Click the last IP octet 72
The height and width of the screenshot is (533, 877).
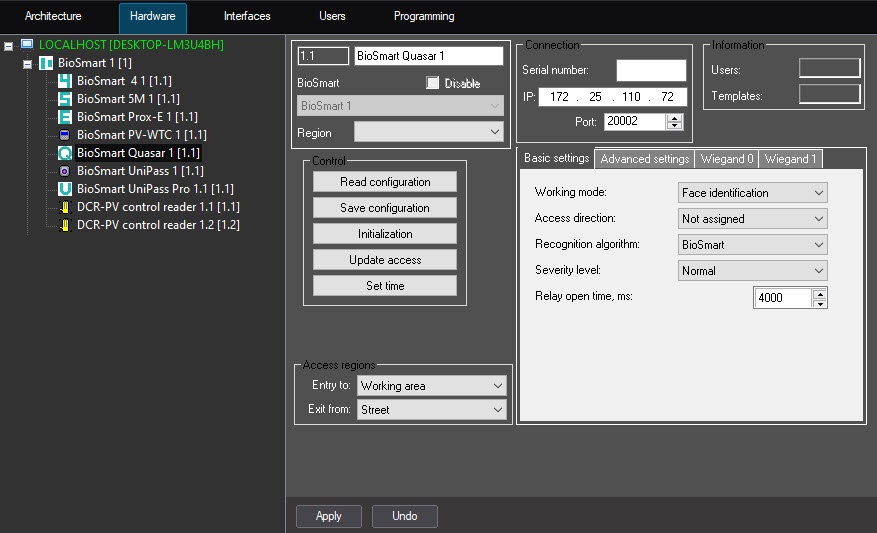pyautogui.click(x=667, y=97)
